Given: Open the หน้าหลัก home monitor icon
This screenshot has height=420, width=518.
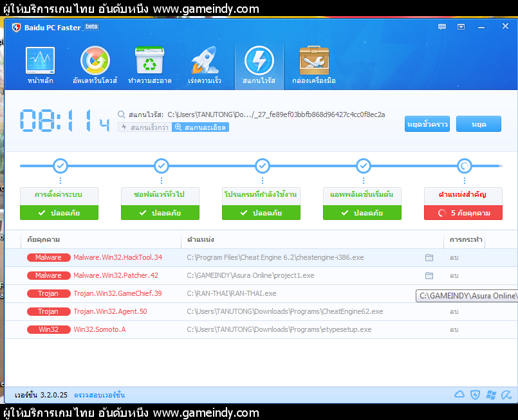Looking at the screenshot, I should tap(40, 60).
